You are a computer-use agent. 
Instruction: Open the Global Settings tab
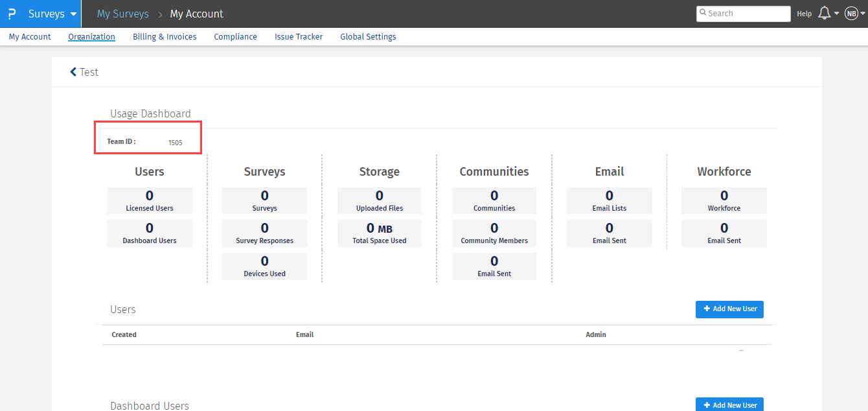pos(368,37)
